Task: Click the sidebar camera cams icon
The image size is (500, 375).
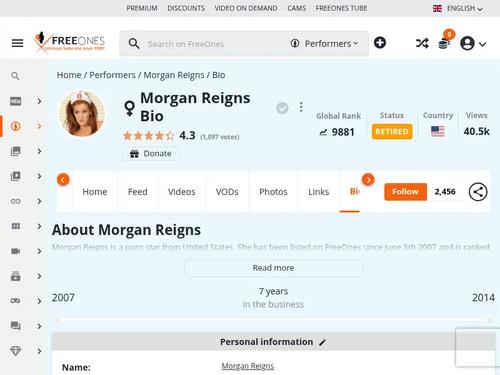Action: (x=16, y=251)
